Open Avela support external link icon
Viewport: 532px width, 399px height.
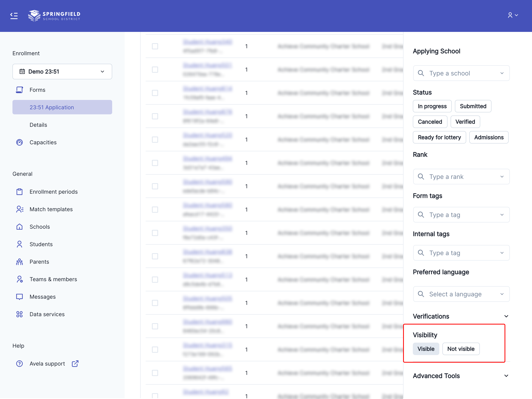pyautogui.click(x=75, y=363)
